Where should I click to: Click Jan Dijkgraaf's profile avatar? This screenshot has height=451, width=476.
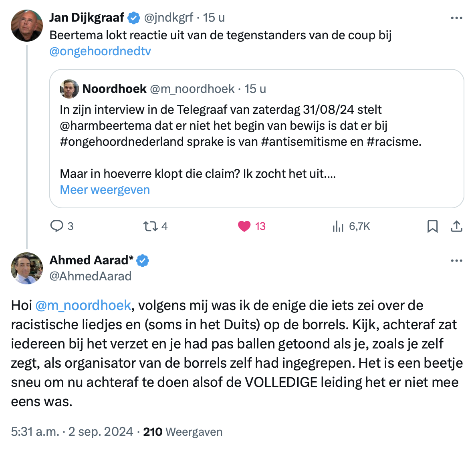pyautogui.click(x=27, y=26)
